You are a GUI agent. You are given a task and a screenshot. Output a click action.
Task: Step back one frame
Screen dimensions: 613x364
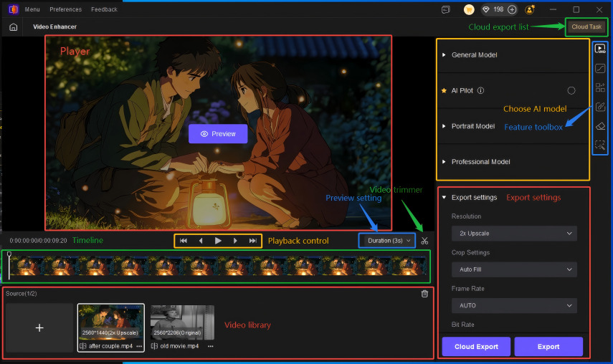pos(201,241)
